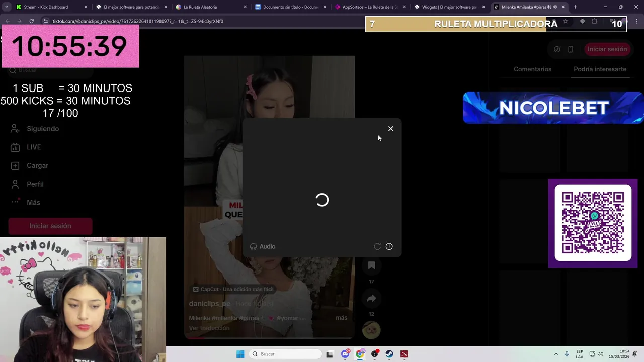Viewport: 644px width, 362px height.
Task: Click Ver traducción link
Action: pos(209,328)
